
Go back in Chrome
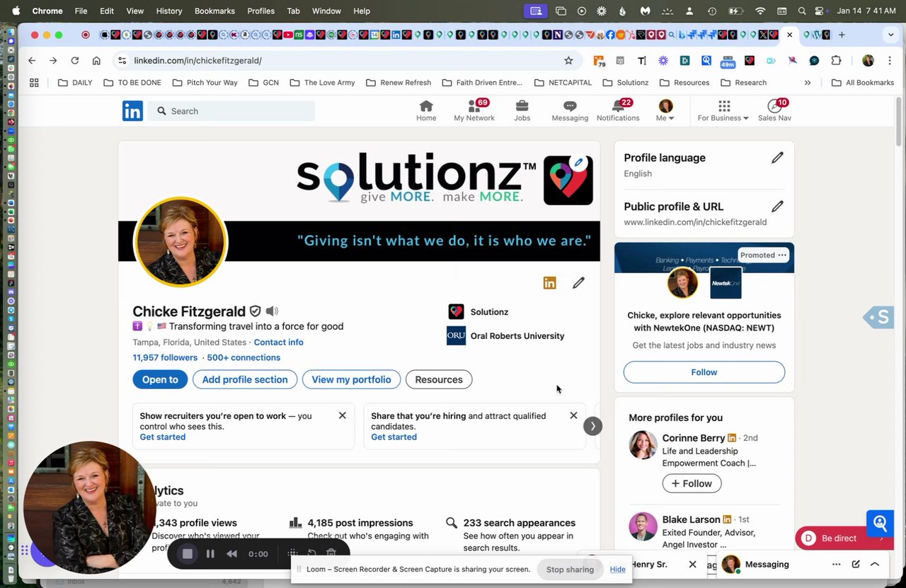click(32, 61)
